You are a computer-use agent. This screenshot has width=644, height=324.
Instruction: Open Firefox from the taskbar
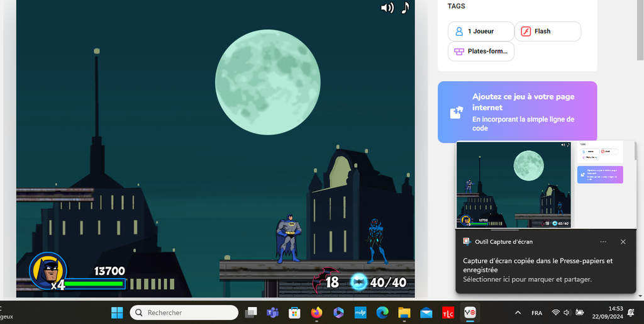(x=316, y=313)
